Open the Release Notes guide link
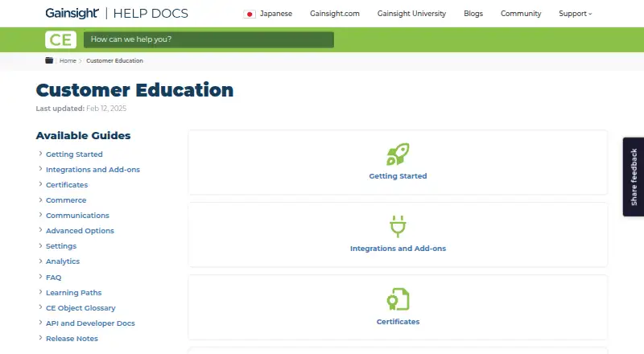The height and width of the screenshot is (354, 644). pyautogui.click(x=72, y=339)
